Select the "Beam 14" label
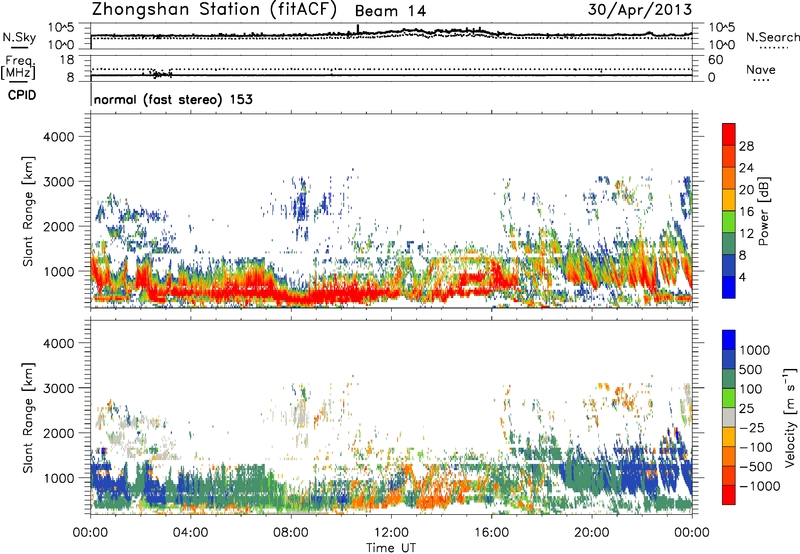Viewport: 800px width, 554px height. coord(390,11)
